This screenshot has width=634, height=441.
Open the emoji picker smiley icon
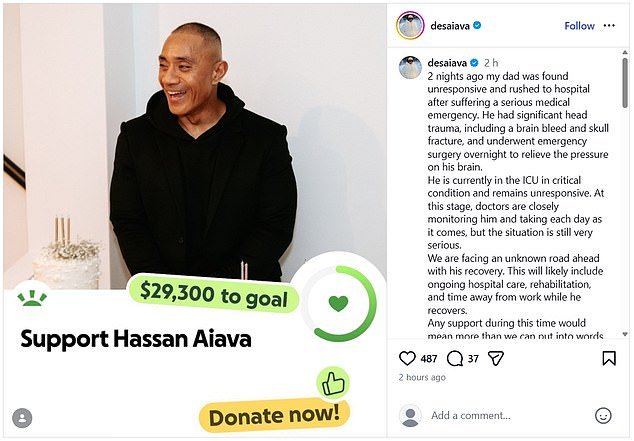(603, 416)
